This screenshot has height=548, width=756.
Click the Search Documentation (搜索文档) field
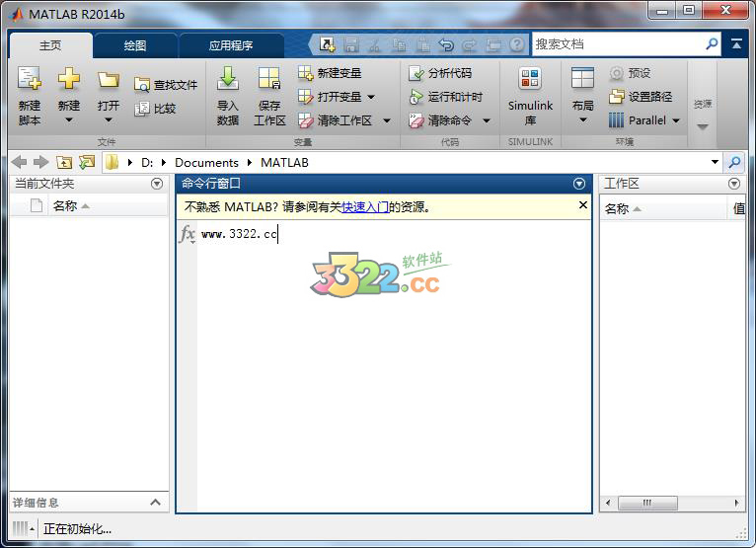point(618,44)
